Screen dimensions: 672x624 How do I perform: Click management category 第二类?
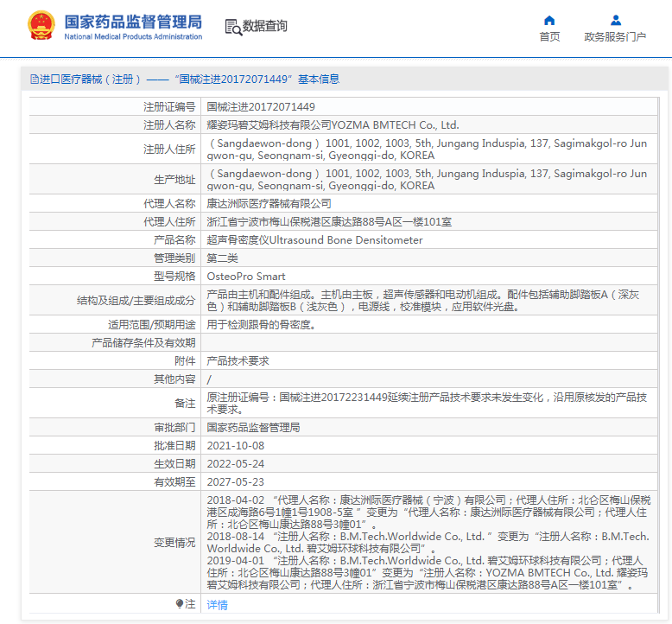(223, 258)
